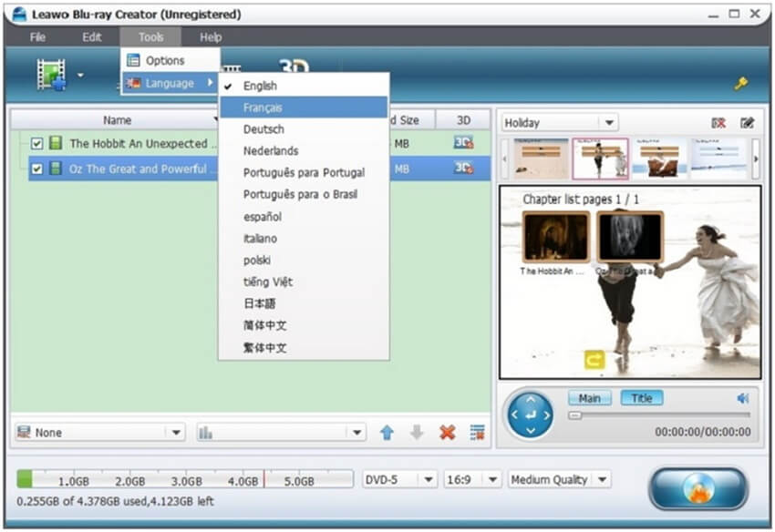
Task: Open the Help menu
Action: [211, 37]
